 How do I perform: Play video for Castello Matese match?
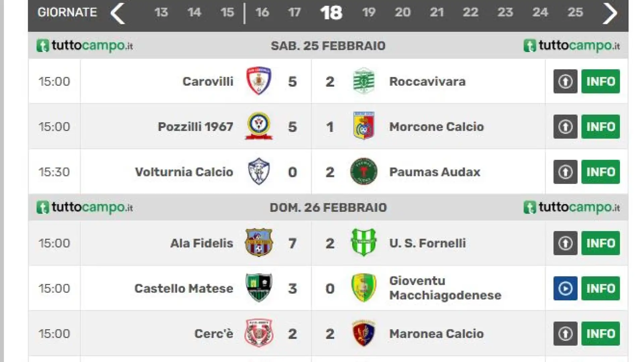tap(565, 288)
